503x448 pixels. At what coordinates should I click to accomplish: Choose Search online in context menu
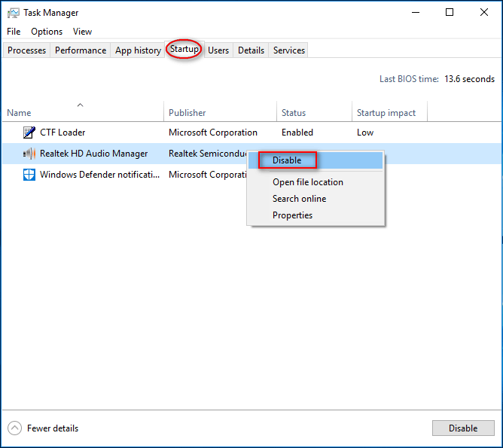click(316, 199)
